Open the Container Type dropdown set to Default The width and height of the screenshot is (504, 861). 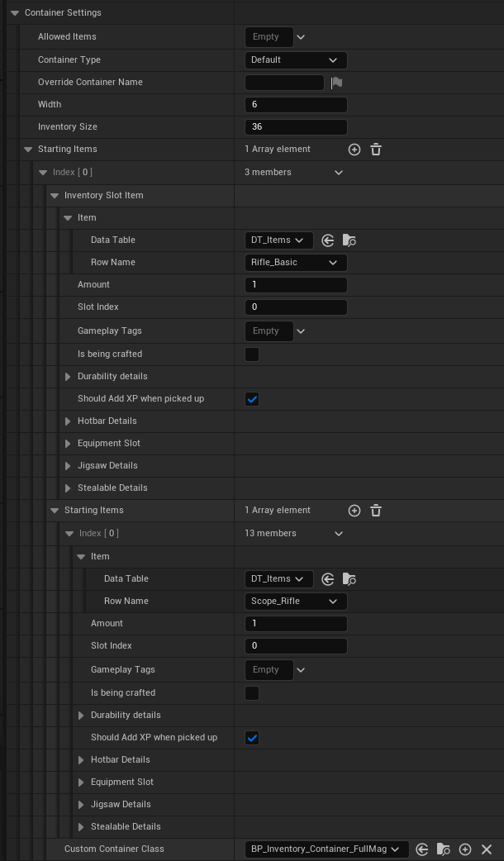pos(296,59)
